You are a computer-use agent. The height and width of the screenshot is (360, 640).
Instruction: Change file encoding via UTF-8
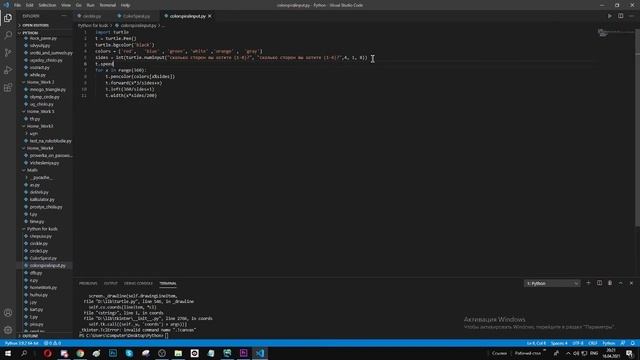click(x=578, y=343)
